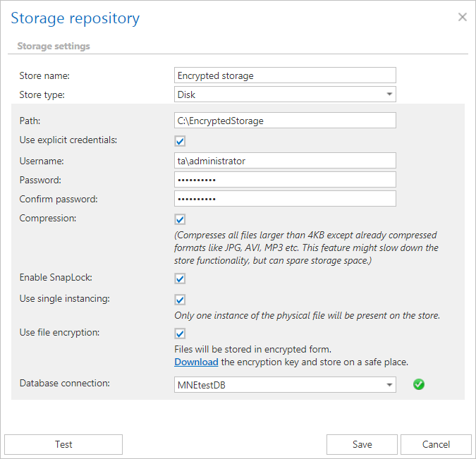
Task: Select the Username text box
Action: (285, 161)
